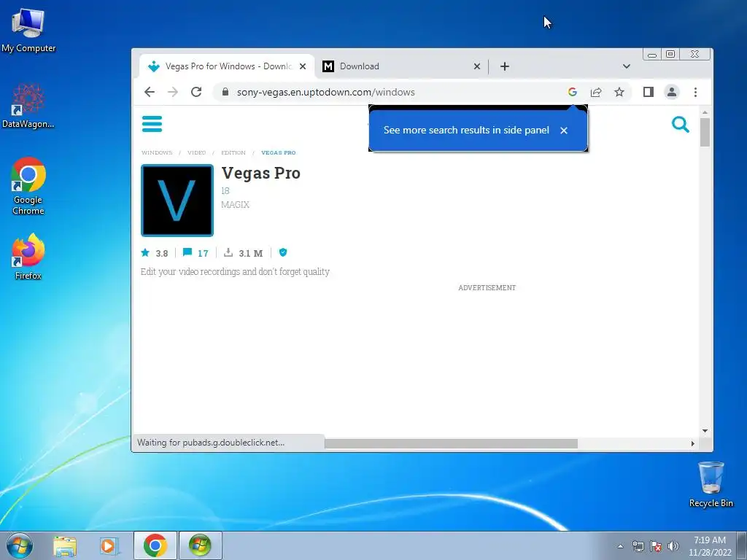Expand the tab search chevron
Image resolution: width=747 pixels, height=560 pixels.
tap(627, 66)
